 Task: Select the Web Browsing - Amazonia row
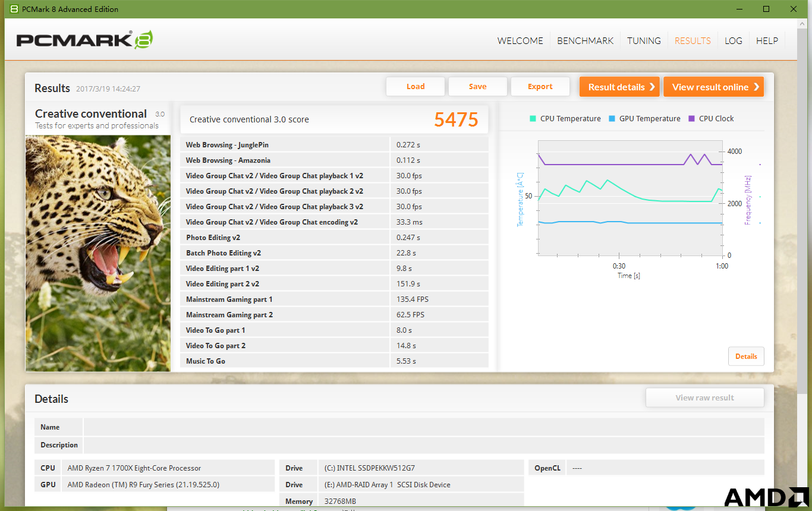coord(334,160)
